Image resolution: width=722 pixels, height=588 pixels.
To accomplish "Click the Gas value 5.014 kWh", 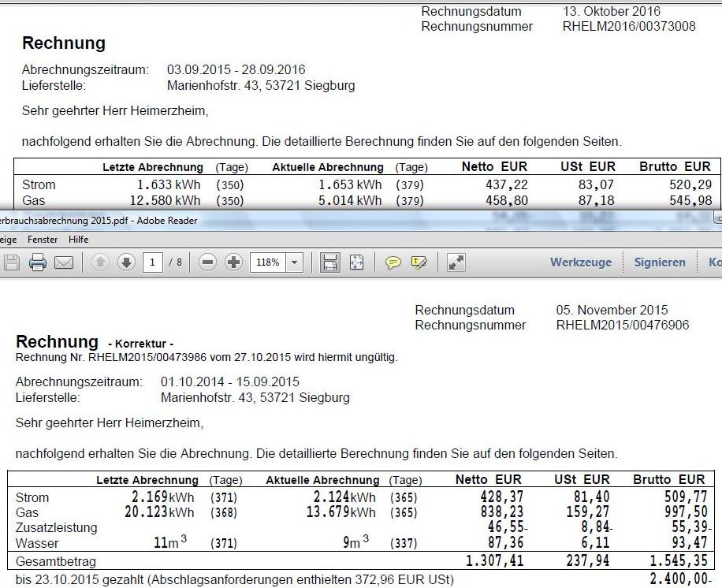I will pos(350,200).
